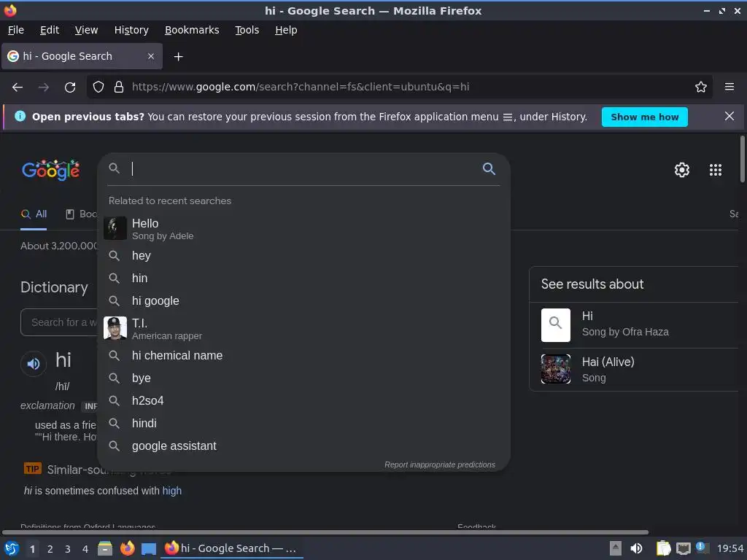Select the 'h2so4' search suggestion
This screenshot has width=747, height=560.
click(x=304, y=401)
